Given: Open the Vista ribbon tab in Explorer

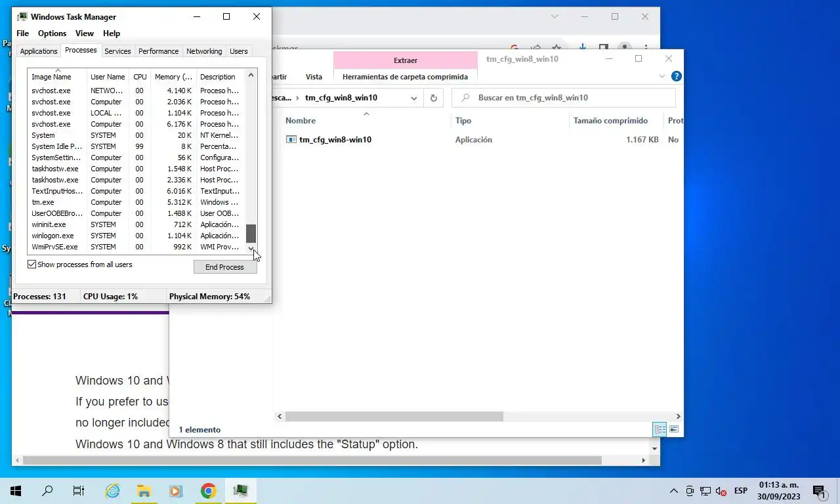Looking at the screenshot, I should tap(314, 77).
